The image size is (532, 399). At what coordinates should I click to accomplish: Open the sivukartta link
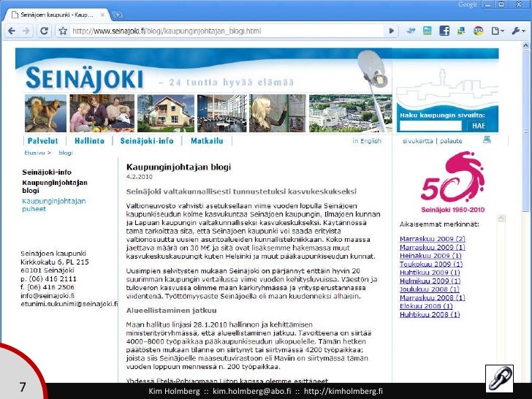tap(418, 141)
